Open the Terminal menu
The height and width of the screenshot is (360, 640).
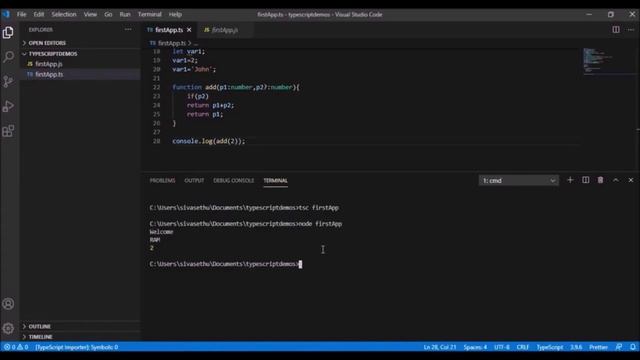(x=149, y=14)
